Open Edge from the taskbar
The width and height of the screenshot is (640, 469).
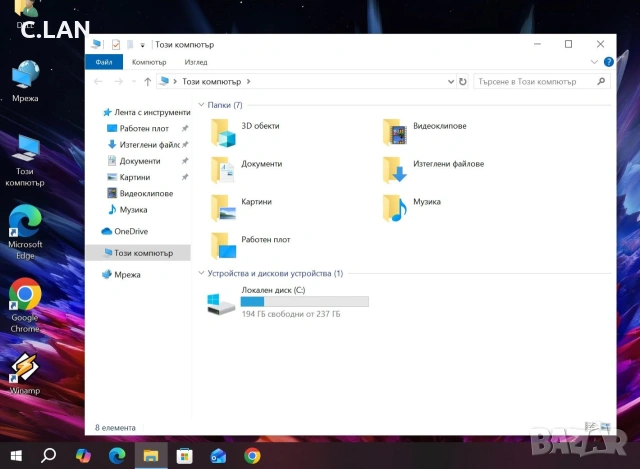[117, 456]
